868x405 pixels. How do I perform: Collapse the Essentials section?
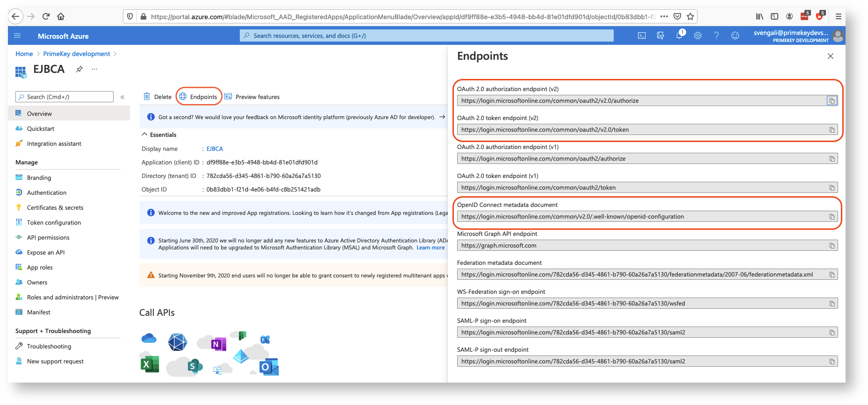pos(144,135)
